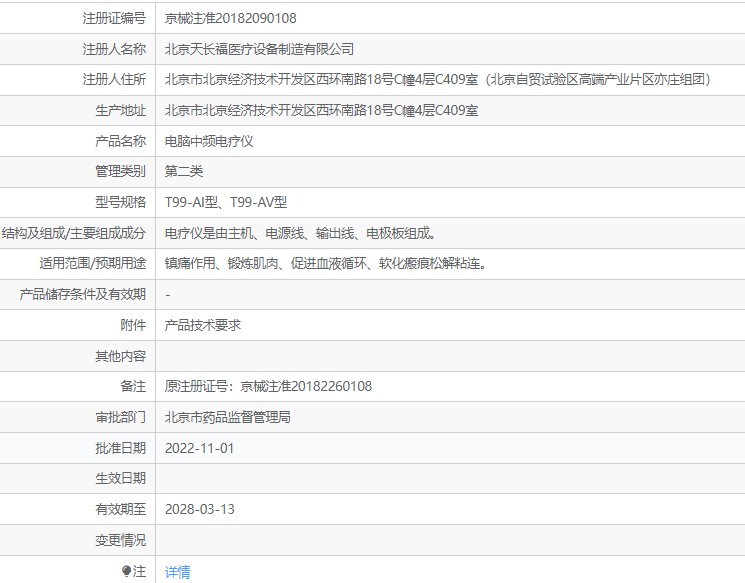The image size is (745, 583).
Task: Click the 注册人住所 address with 亦庄组团
Action: [x=437, y=79]
